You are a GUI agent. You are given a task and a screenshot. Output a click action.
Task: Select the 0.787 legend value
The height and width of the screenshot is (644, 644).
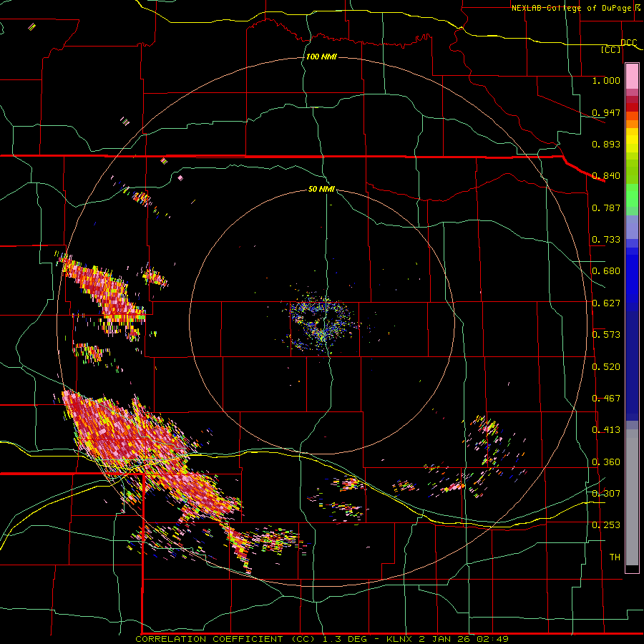coord(606,208)
